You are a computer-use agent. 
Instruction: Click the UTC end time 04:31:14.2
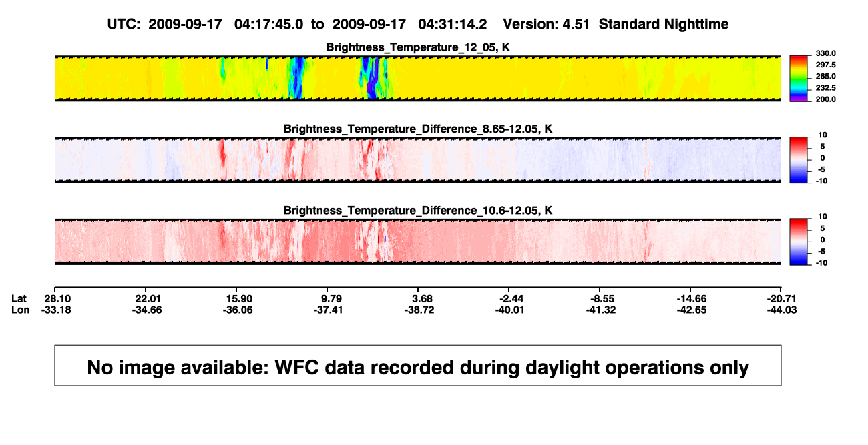(452, 24)
